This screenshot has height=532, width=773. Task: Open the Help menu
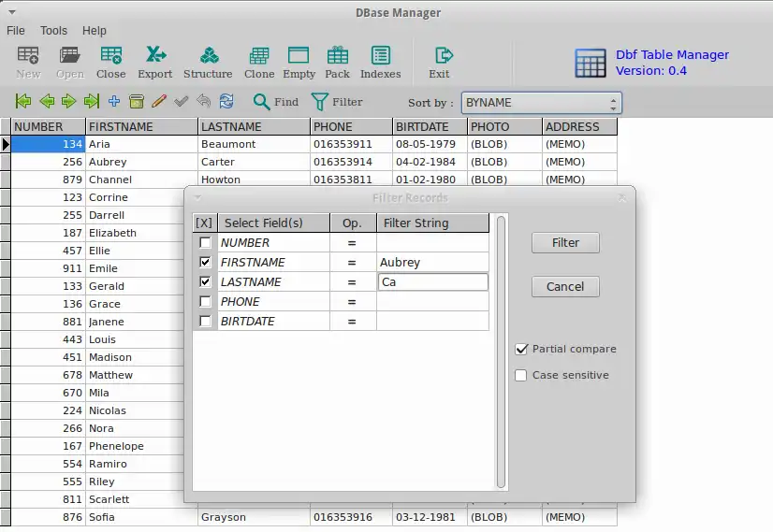coord(95,31)
